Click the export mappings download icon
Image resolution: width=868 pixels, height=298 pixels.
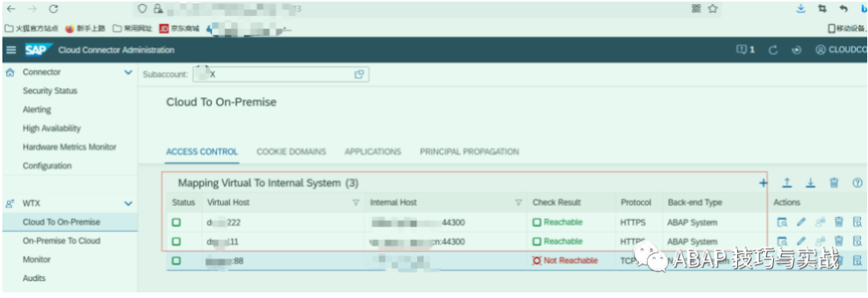coord(810,183)
